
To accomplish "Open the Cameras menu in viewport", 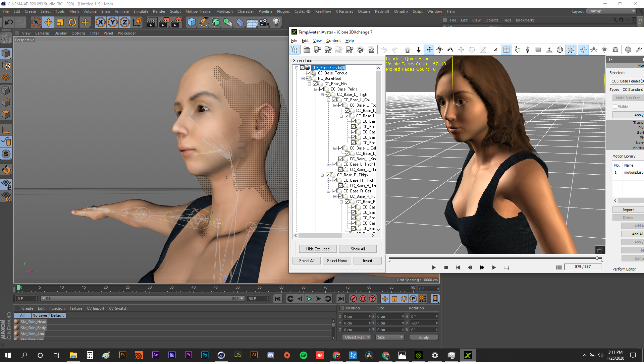I will pyautogui.click(x=42, y=33).
